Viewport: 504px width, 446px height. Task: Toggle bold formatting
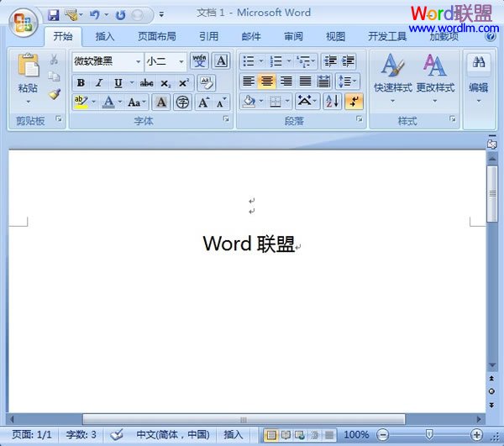pyautogui.click(x=81, y=83)
